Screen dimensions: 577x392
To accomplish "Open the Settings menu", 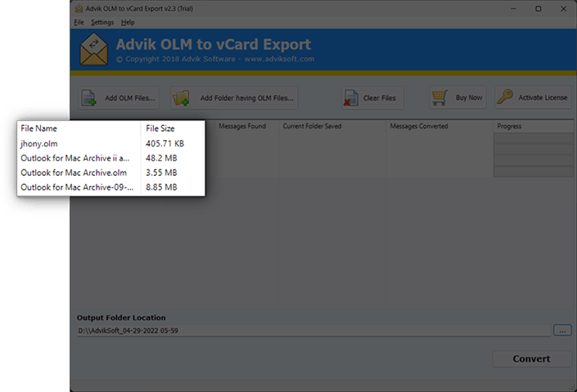I will point(102,22).
